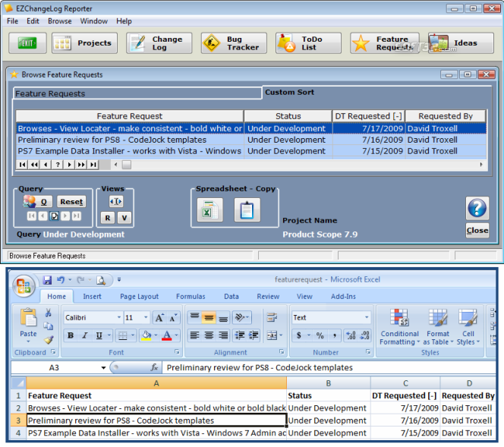Select the PS7 Example Data Installer row
This screenshot has height=447, width=504.
[x=250, y=151]
